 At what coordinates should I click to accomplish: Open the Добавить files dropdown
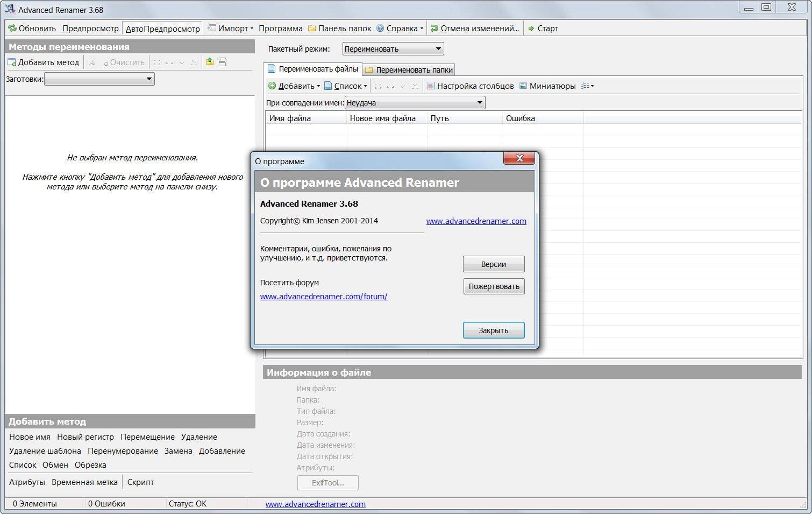294,86
